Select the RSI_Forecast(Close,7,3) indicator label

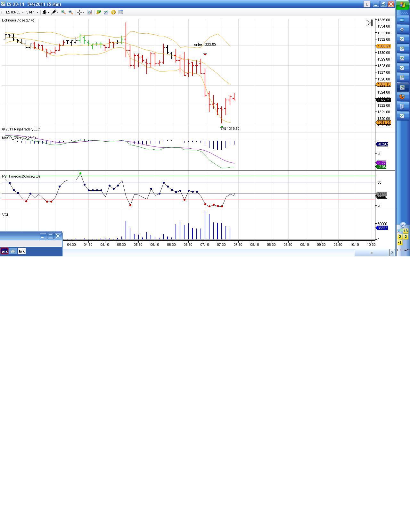(21, 176)
